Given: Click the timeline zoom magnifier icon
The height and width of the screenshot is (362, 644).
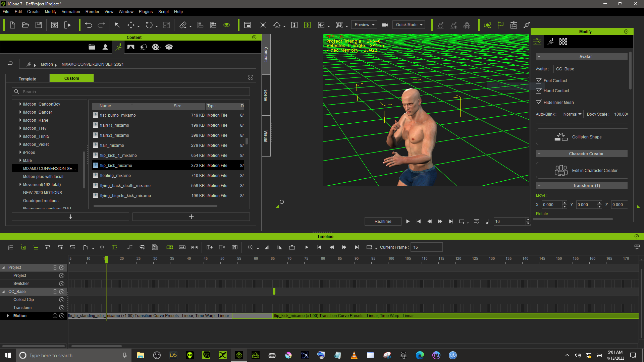Looking at the screenshot, I should coord(250,248).
